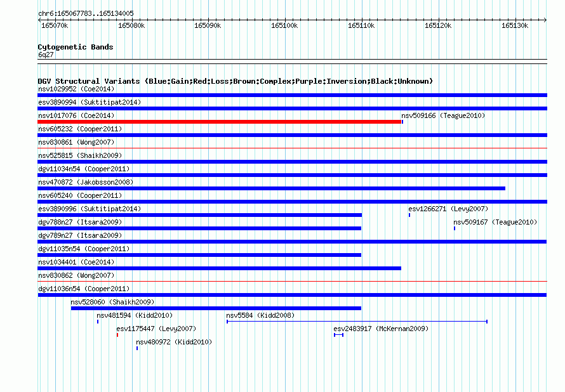Open the Cytogenetic Bands track title
This screenshot has width=565, height=392.
[x=76, y=47]
